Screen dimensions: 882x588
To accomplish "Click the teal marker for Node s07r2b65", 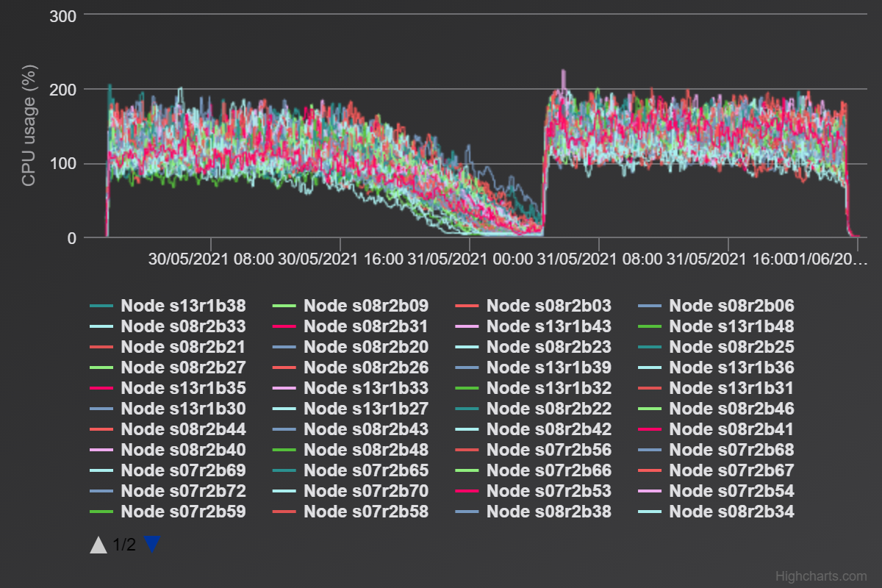I will tap(283, 470).
